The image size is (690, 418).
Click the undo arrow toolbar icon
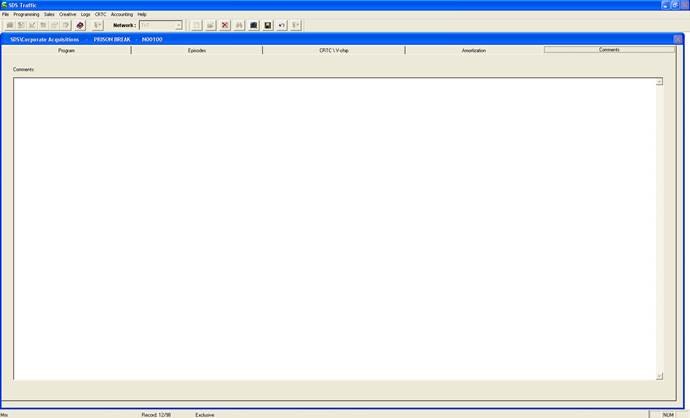282,25
